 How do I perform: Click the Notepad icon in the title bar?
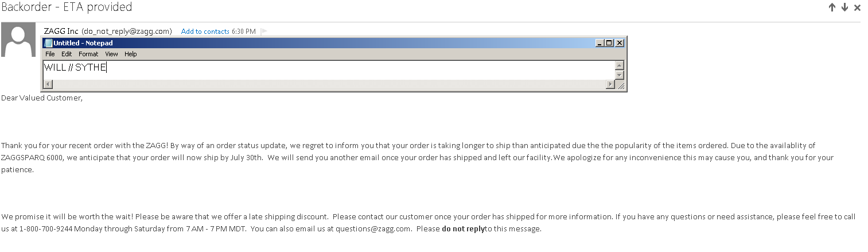pos(48,43)
